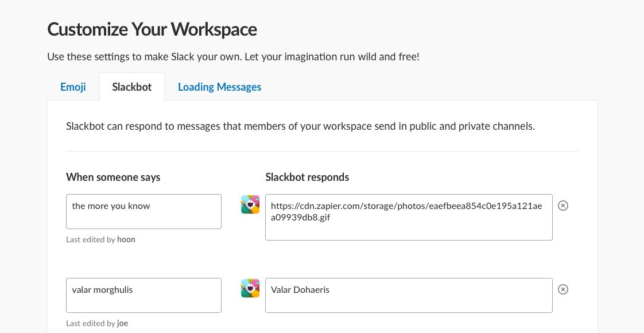Switch to the Loading Messages tab
The width and height of the screenshot is (644, 333).
point(219,87)
